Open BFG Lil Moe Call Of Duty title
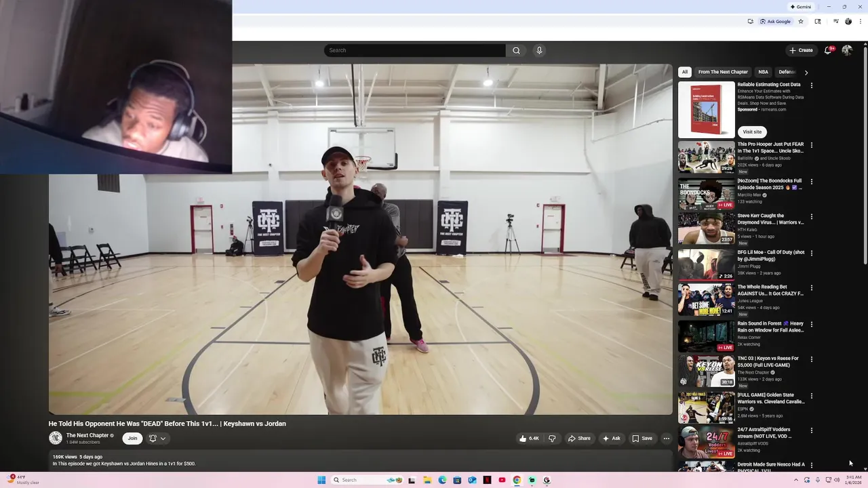The height and width of the screenshot is (488, 868). [x=771, y=256]
